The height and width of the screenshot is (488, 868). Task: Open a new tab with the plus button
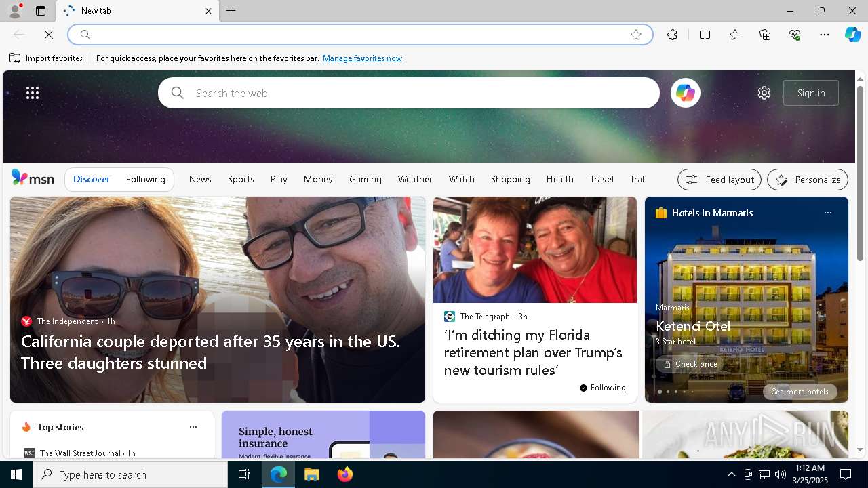(x=231, y=11)
